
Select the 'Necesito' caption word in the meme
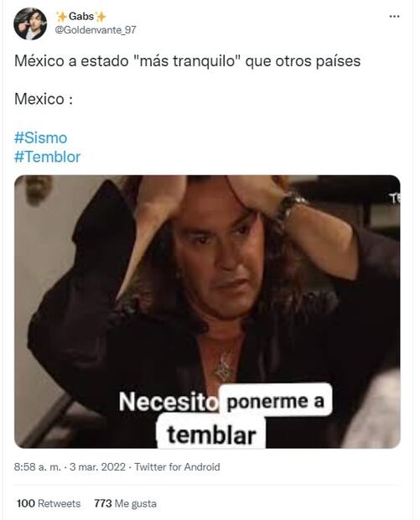pos(169,402)
